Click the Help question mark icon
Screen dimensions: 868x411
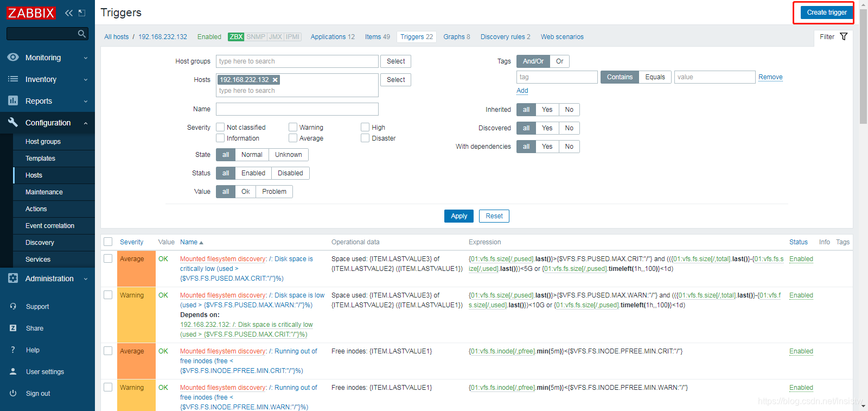(13, 350)
